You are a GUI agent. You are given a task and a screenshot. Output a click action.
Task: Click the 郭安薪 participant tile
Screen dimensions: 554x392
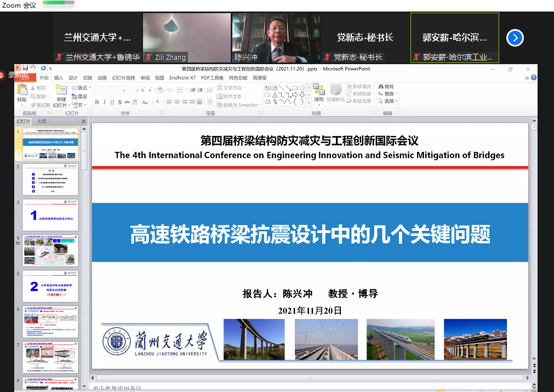point(454,38)
